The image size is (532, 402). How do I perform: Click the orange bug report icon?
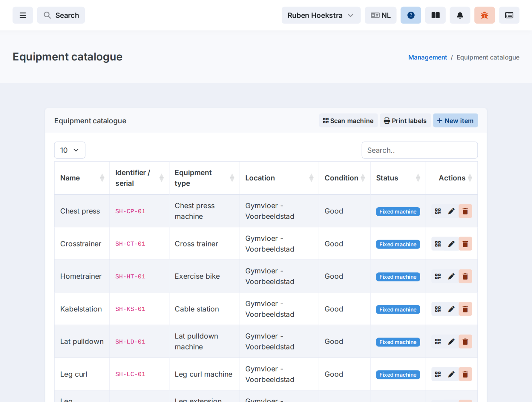(484, 15)
